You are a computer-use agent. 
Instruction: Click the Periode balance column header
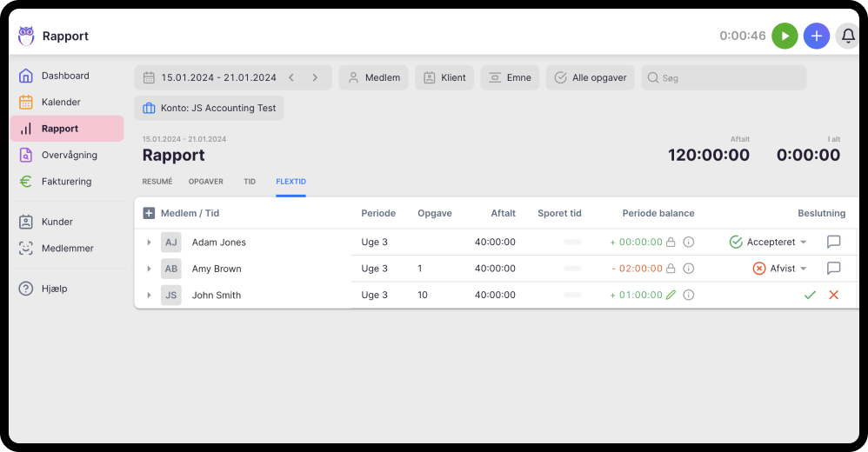(x=658, y=213)
